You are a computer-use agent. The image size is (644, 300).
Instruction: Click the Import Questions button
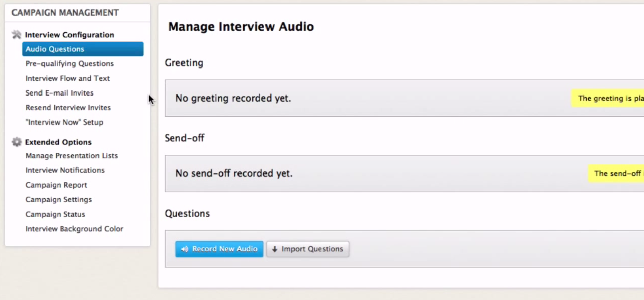308,249
